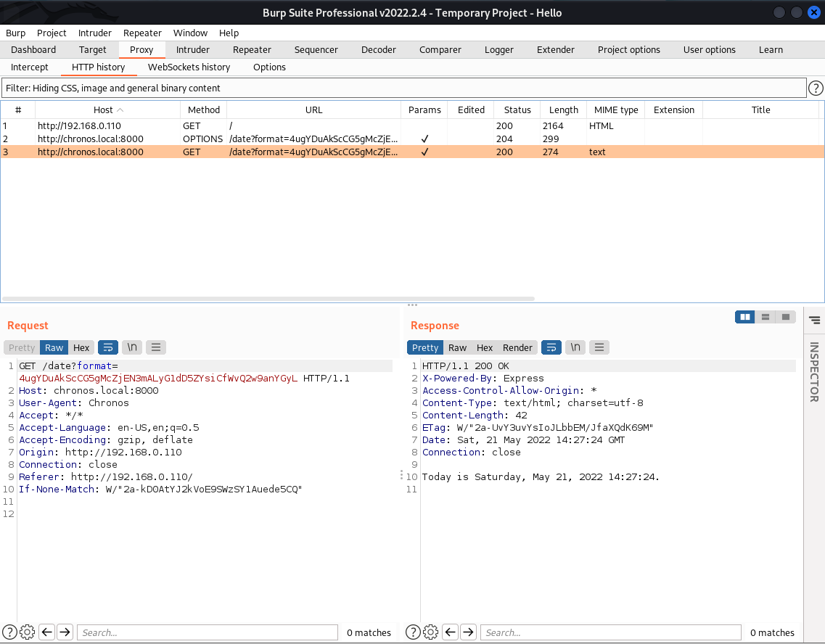This screenshot has height=644, width=825.
Task: Open Request search settings gear
Action: tap(28, 632)
